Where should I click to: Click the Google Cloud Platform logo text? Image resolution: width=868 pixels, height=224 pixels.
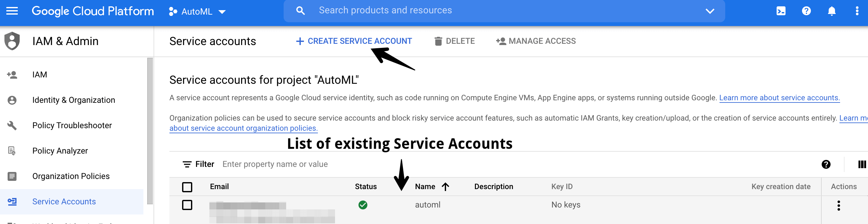(x=93, y=11)
